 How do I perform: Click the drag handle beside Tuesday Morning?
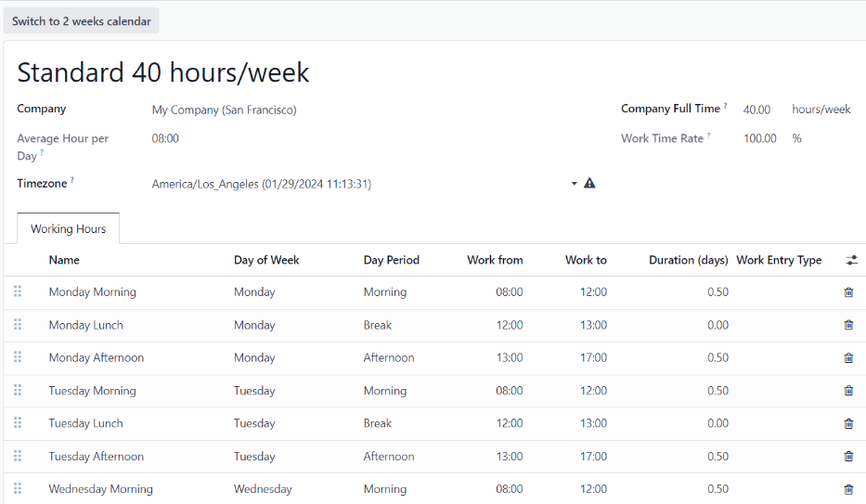point(18,391)
